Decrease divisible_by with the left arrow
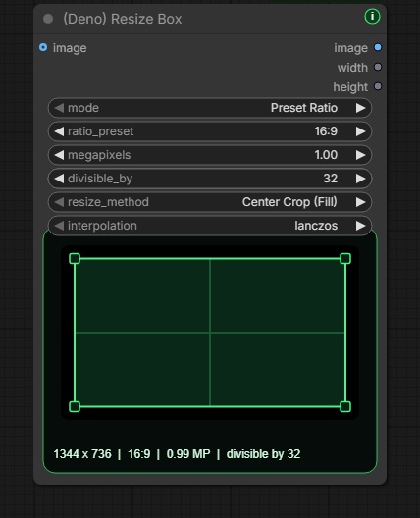 tap(59, 179)
